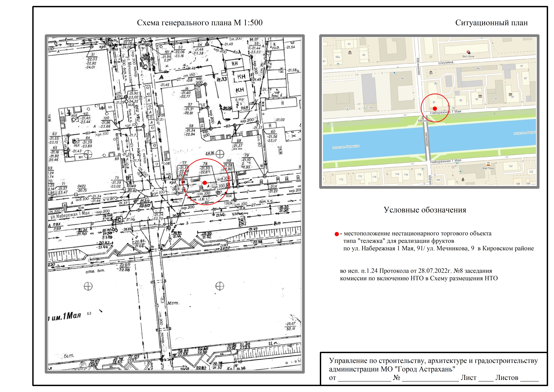Click the red location dot on situational map
The width and height of the screenshot is (554, 392).
tap(435, 109)
